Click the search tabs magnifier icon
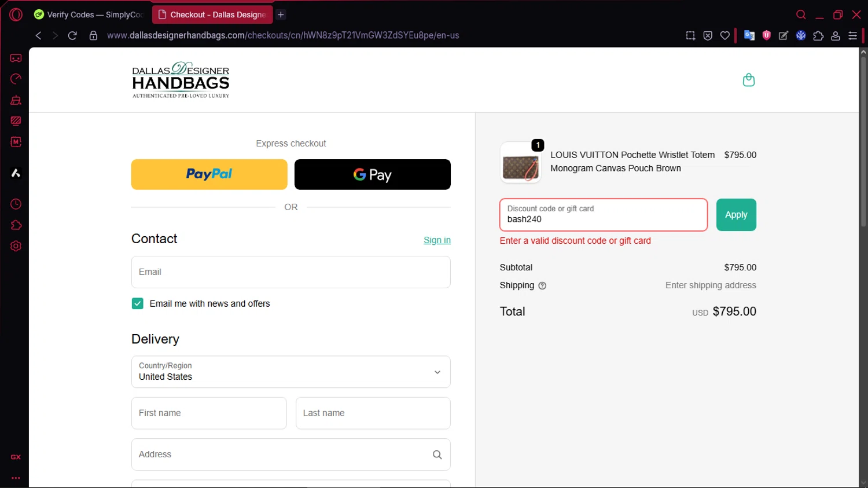This screenshot has width=868, height=488. click(801, 14)
